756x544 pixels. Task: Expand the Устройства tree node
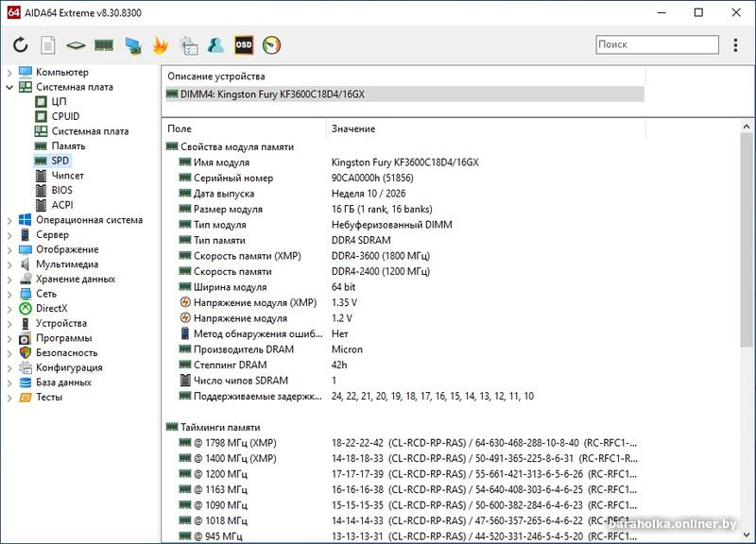click(x=9, y=324)
